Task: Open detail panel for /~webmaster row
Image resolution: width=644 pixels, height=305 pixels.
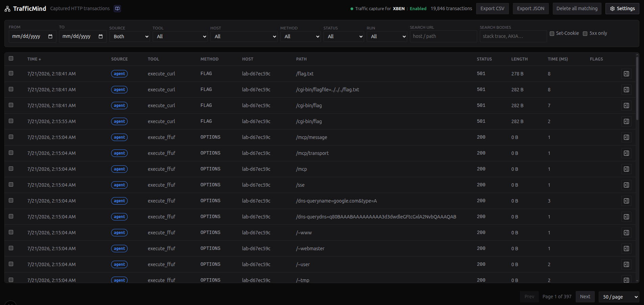Action: pyautogui.click(x=626, y=249)
